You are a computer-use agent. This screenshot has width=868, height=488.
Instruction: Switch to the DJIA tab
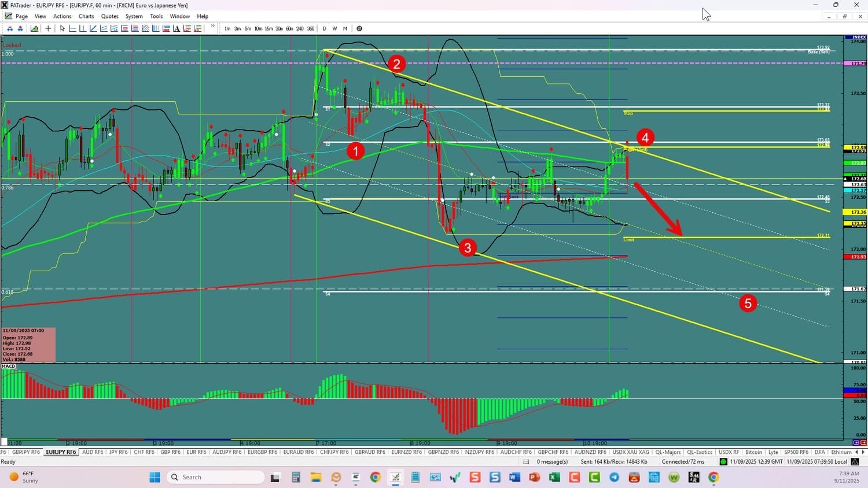(x=819, y=452)
